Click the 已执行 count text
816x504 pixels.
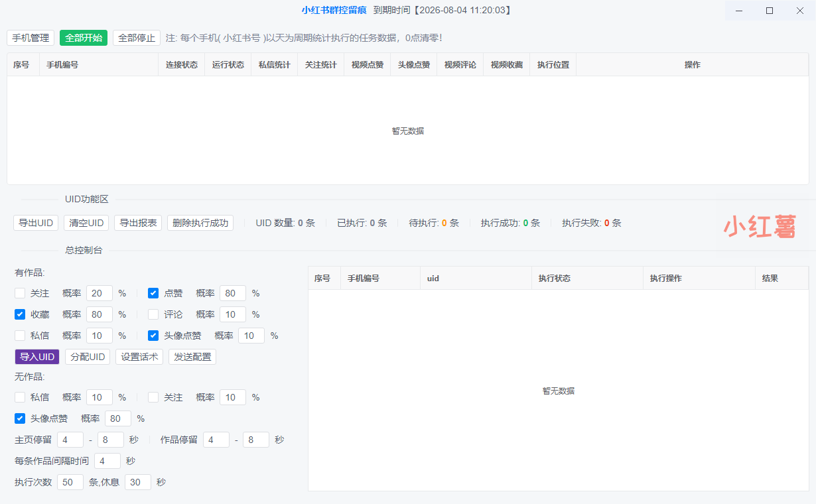point(362,223)
